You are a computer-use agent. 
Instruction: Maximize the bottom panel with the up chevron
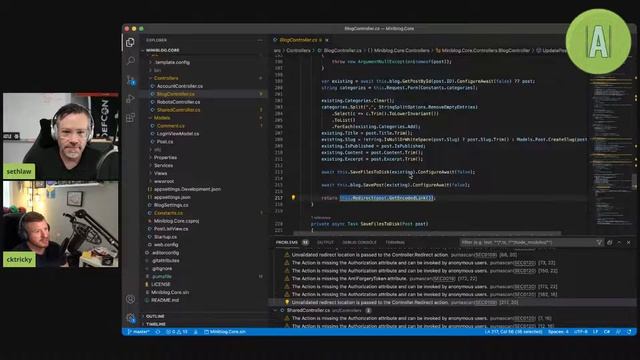coord(619,242)
